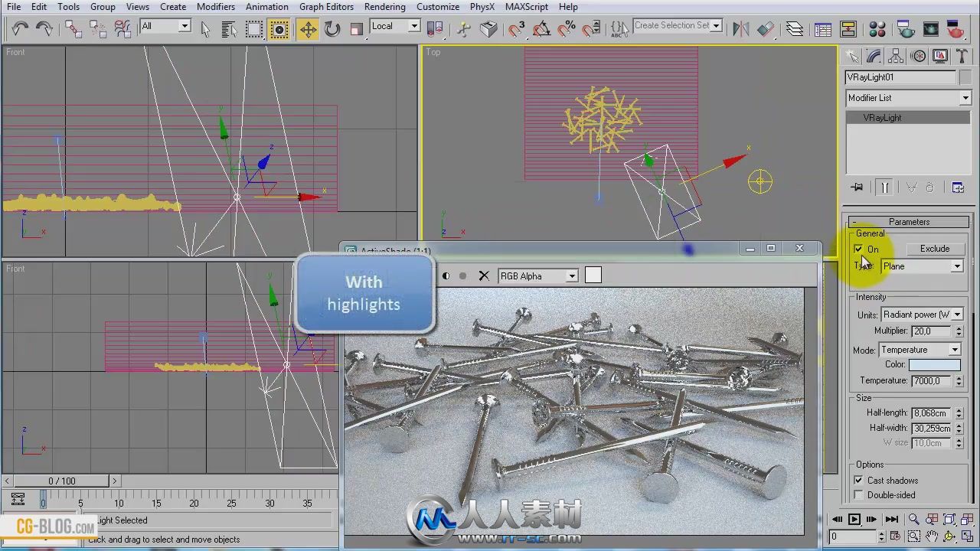Open Motion panel tab

(x=918, y=57)
